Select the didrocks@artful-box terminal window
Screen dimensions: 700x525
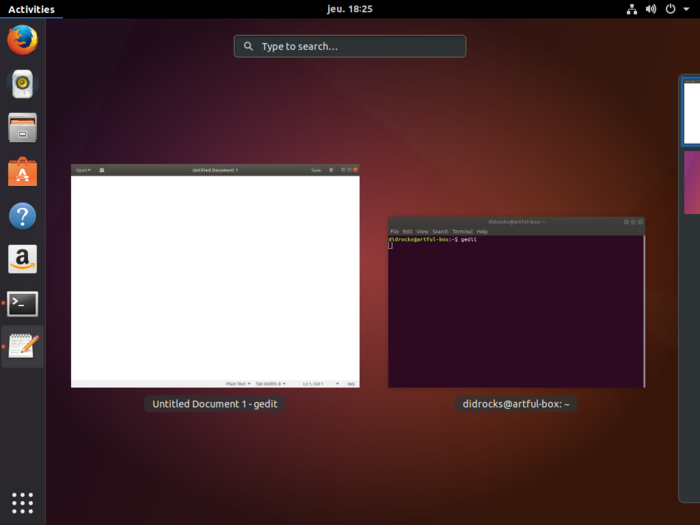tap(516, 302)
